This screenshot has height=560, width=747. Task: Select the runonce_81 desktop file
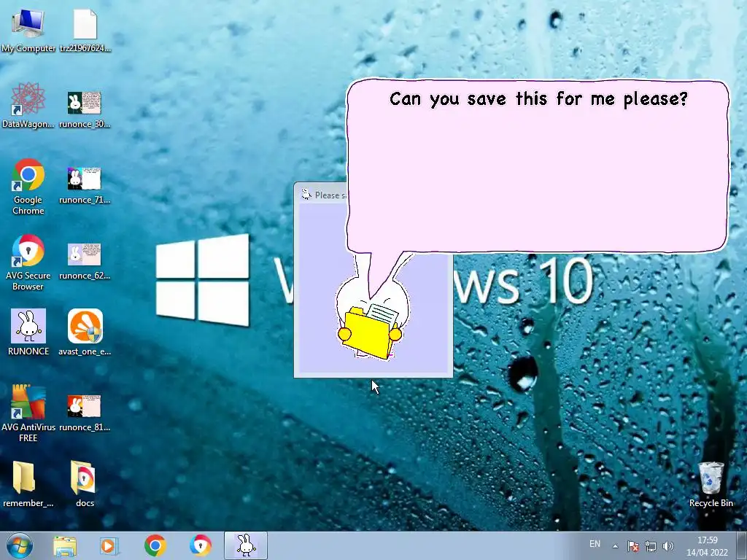[85, 413]
